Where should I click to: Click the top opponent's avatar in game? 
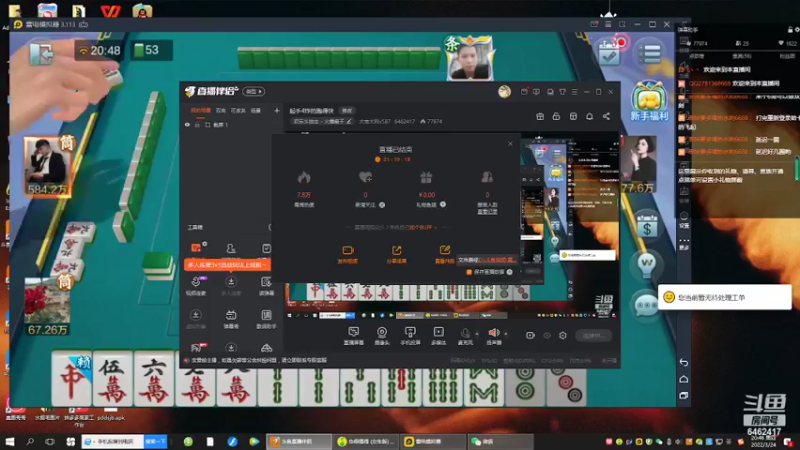(470, 58)
